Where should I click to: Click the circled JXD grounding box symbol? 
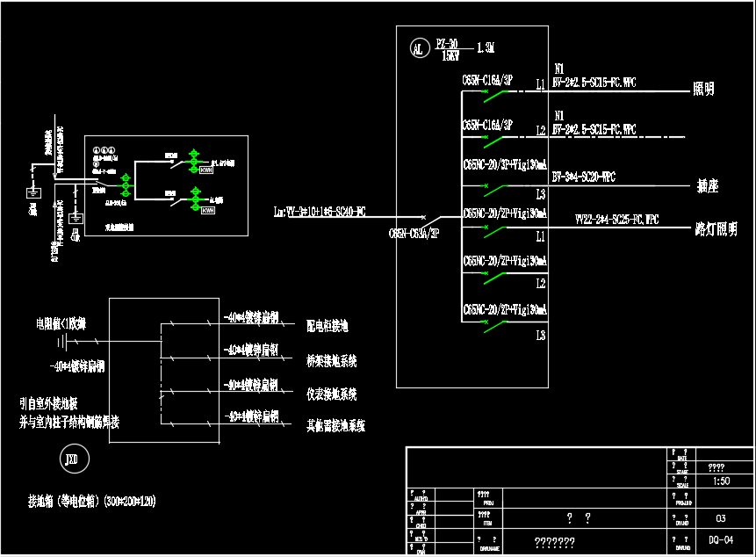[x=75, y=459]
